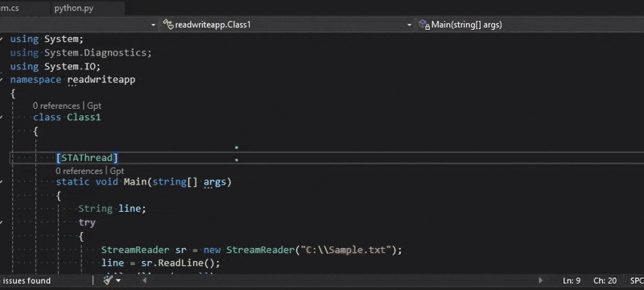Expand the project dropdown left of readwriteapp.Class1
The image size is (644, 290).
pos(153,25)
